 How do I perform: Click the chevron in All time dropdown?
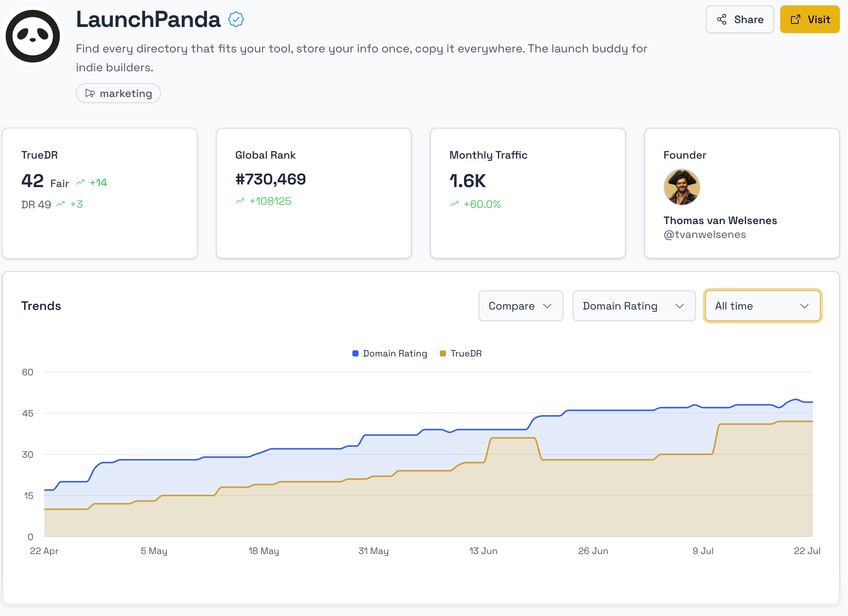tap(804, 306)
